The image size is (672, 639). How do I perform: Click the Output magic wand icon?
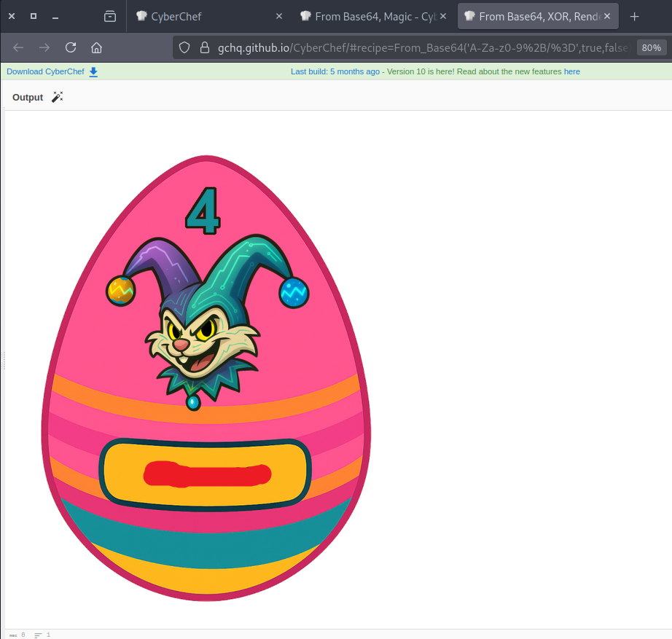58,97
